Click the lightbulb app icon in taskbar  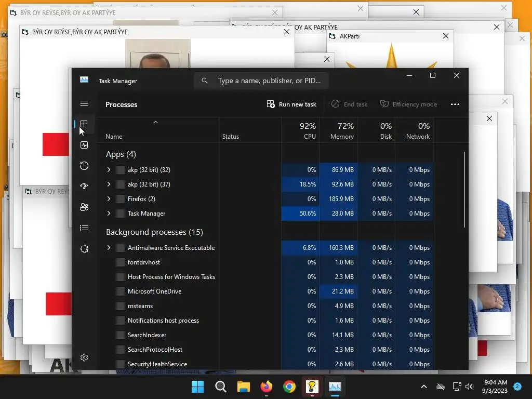312,387
